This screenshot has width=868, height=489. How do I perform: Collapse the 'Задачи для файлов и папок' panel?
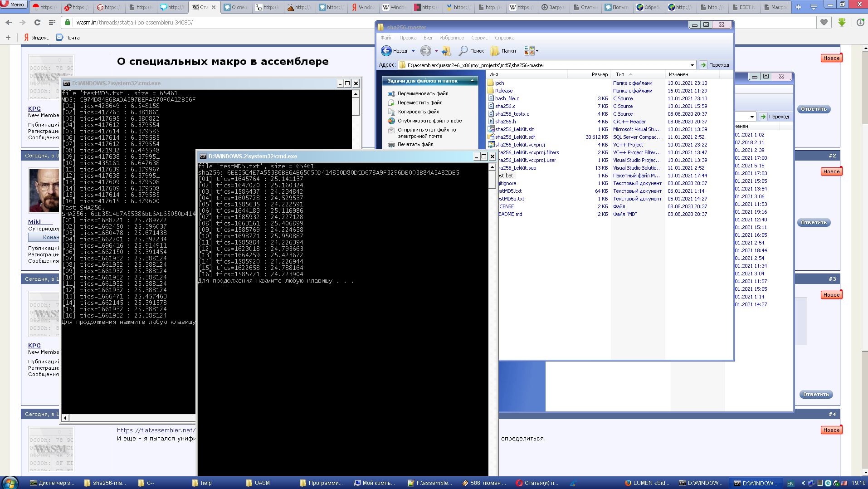point(472,81)
